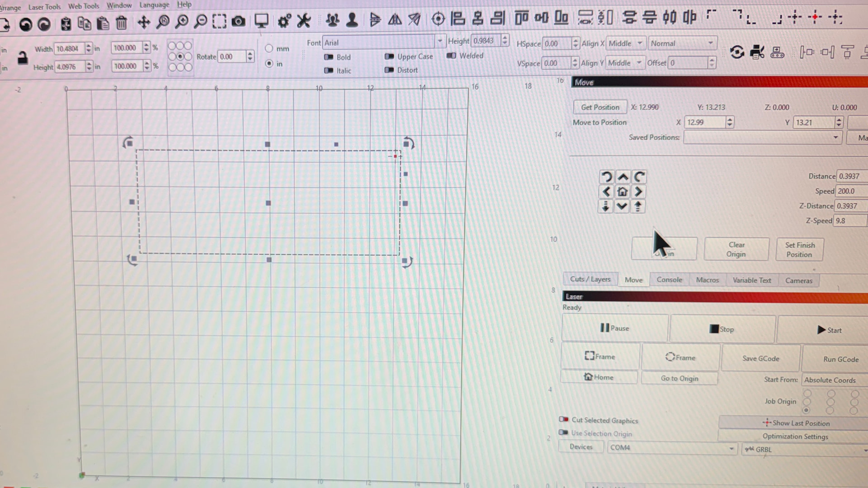This screenshot has width=868, height=488.
Task: Open the Laser Tools menu
Action: click(44, 7)
